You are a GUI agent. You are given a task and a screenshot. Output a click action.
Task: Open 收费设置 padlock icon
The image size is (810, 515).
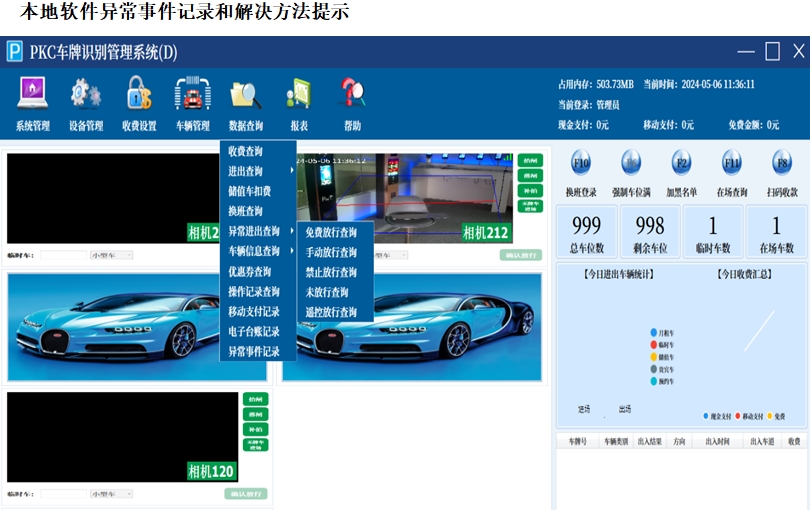pyautogui.click(x=139, y=93)
